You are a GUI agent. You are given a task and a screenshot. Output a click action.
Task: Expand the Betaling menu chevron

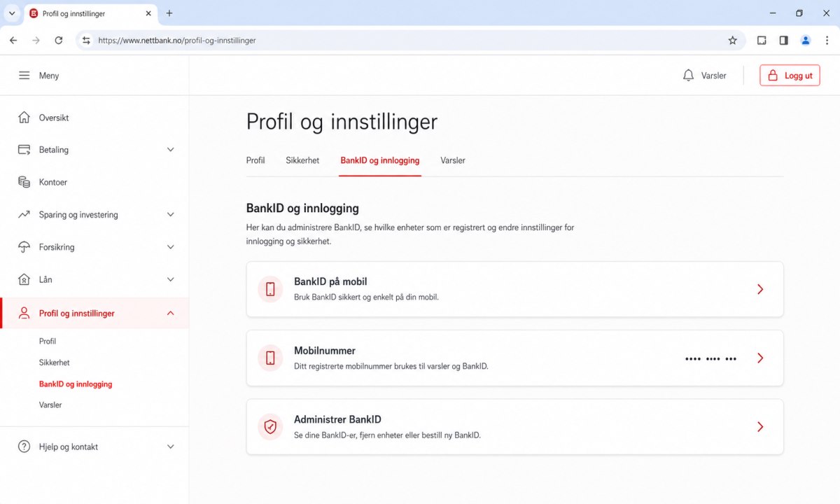click(x=170, y=150)
